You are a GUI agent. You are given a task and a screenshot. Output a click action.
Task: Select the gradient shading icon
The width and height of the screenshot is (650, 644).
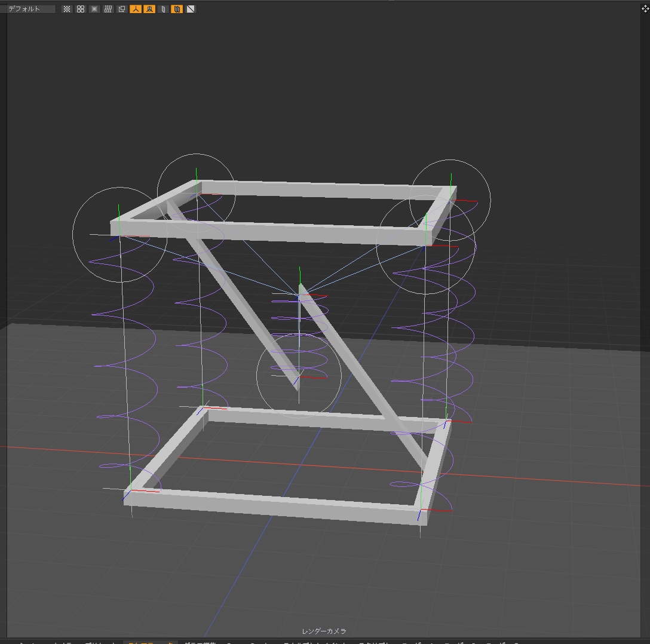tap(94, 8)
